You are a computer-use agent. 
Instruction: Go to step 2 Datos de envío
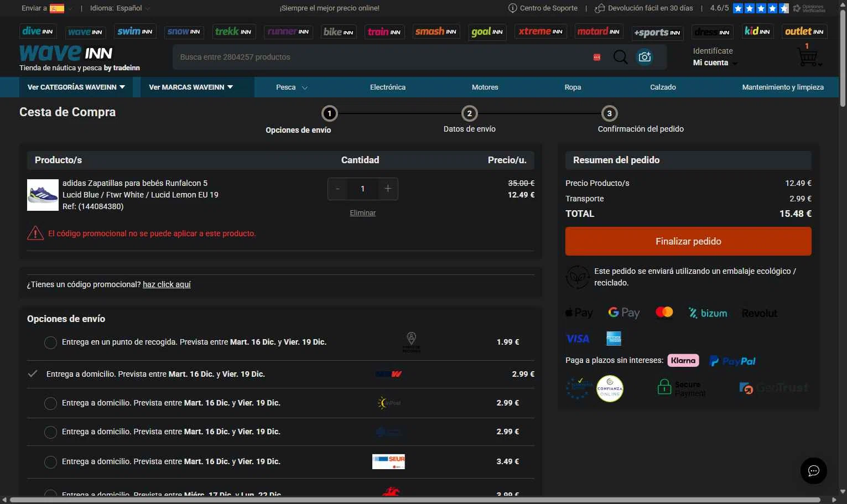[x=470, y=113]
